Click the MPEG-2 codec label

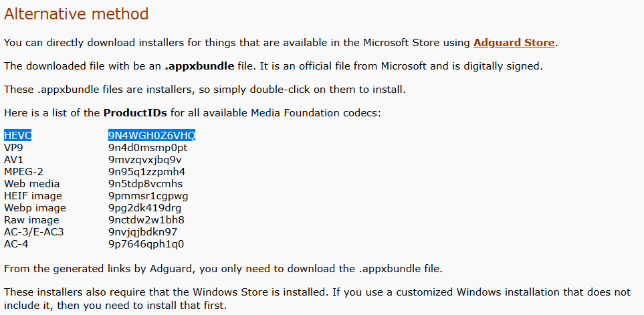(23, 172)
